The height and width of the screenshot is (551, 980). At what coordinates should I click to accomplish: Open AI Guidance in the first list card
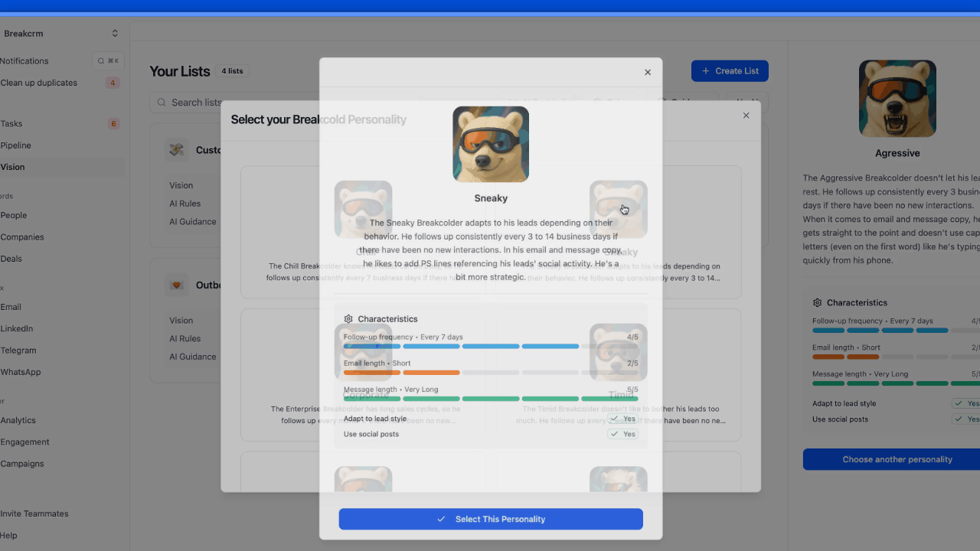click(193, 222)
